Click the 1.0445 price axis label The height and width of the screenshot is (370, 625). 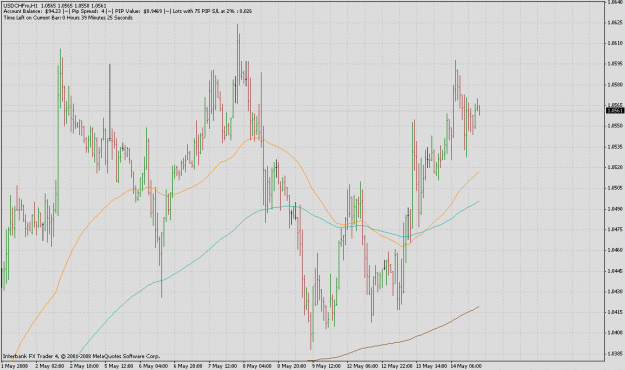[614, 271]
